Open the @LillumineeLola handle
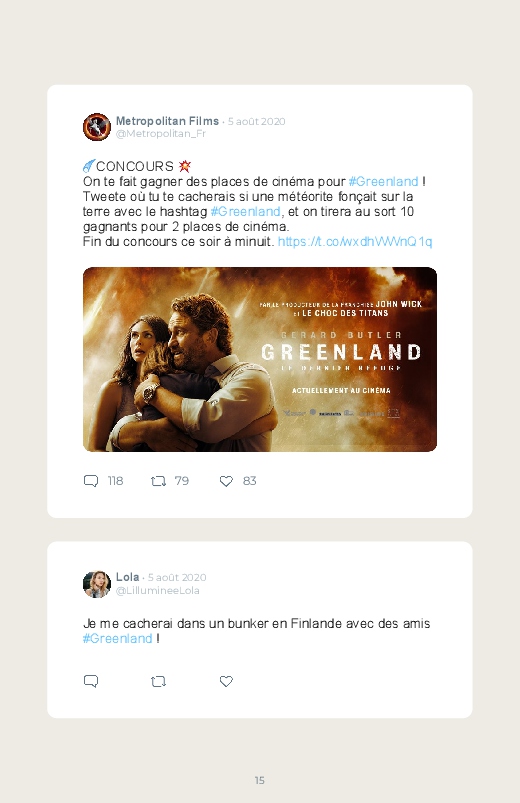The width and height of the screenshot is (520, 803). pos(157,590)
